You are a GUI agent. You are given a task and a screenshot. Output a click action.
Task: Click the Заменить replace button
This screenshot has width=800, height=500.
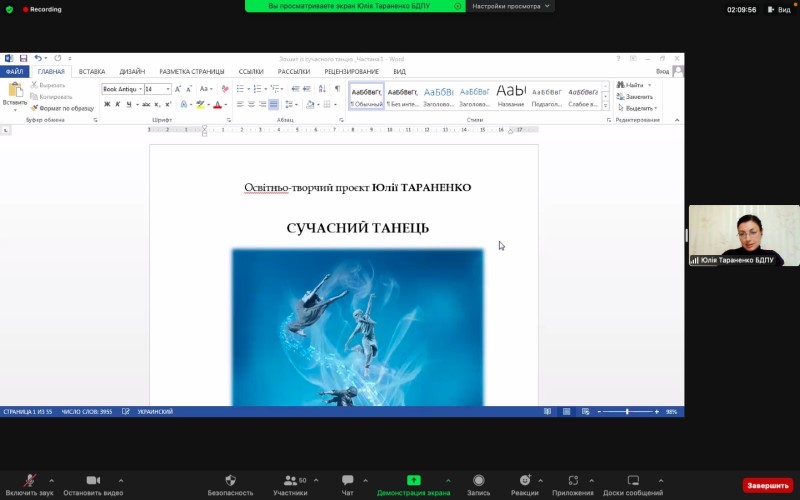coord(635,96)
